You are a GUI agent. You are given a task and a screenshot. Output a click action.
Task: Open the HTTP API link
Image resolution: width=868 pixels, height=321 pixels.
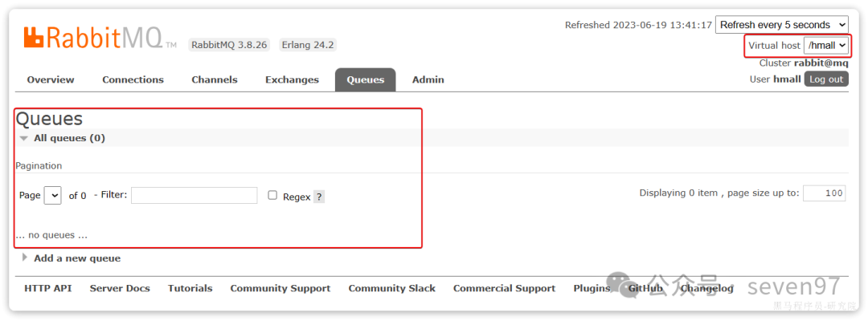point(47,288)
